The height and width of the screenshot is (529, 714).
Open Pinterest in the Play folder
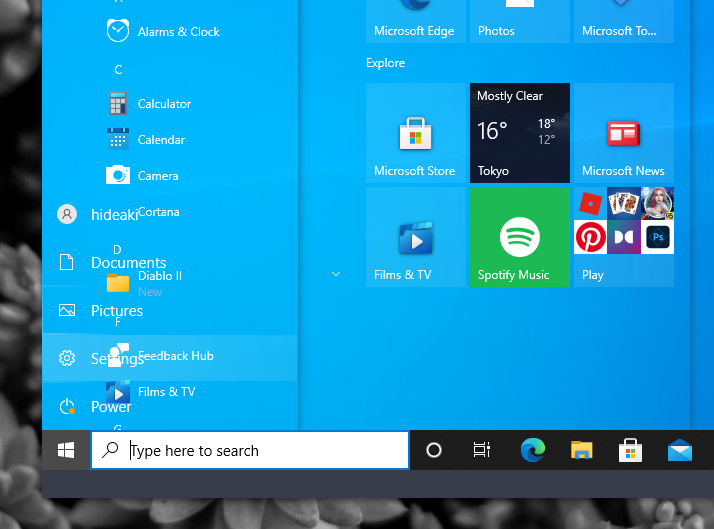591,237
